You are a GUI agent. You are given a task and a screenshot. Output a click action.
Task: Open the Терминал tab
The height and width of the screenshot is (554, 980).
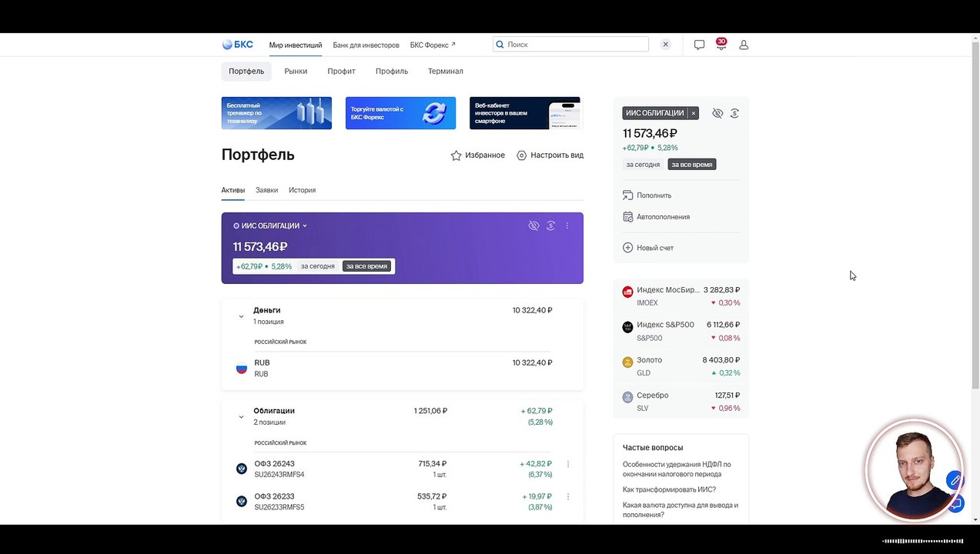tap(446, 72)
